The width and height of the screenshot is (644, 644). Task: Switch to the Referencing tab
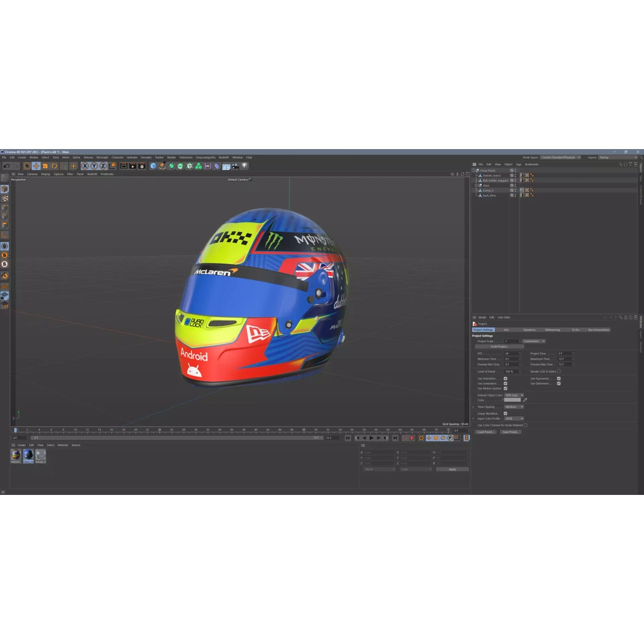point(552,330)
